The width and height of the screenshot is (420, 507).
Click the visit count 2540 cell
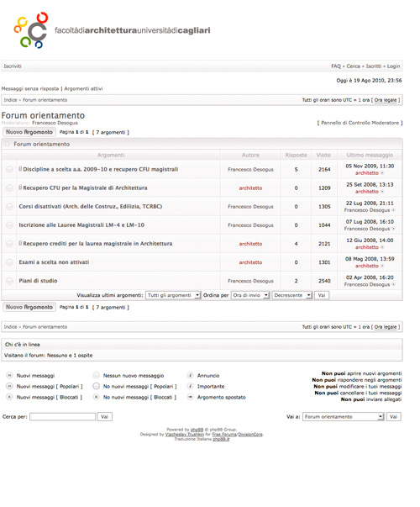324,281
